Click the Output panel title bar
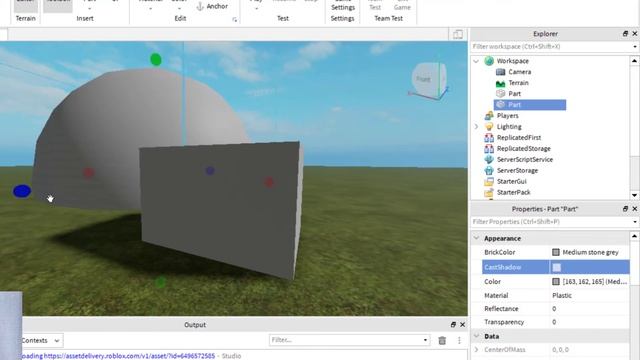This screenshot has width=640, height=360. pyautogui.click(x=195, y=325)
